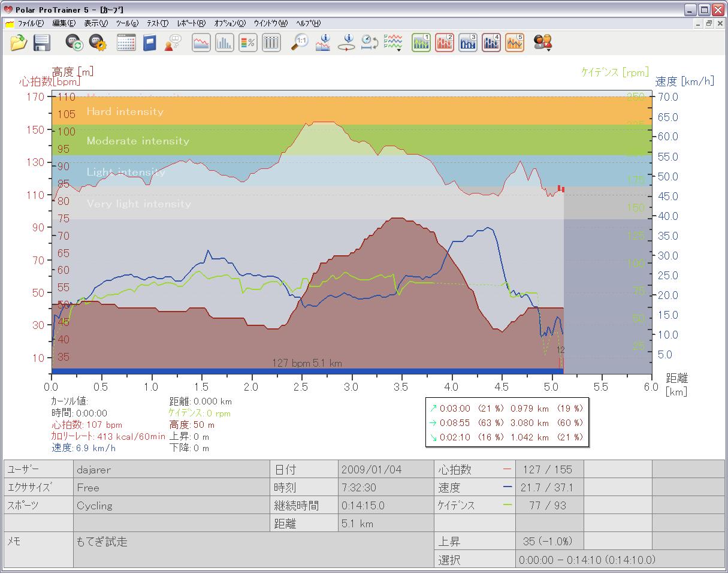Screen dimensions: 728x574
Task: Click the Light intensity blue zone band
Action: [x=351, y=171]
